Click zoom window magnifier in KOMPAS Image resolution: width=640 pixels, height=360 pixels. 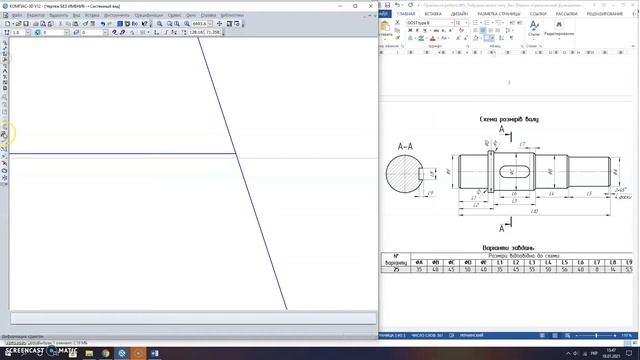170,24
